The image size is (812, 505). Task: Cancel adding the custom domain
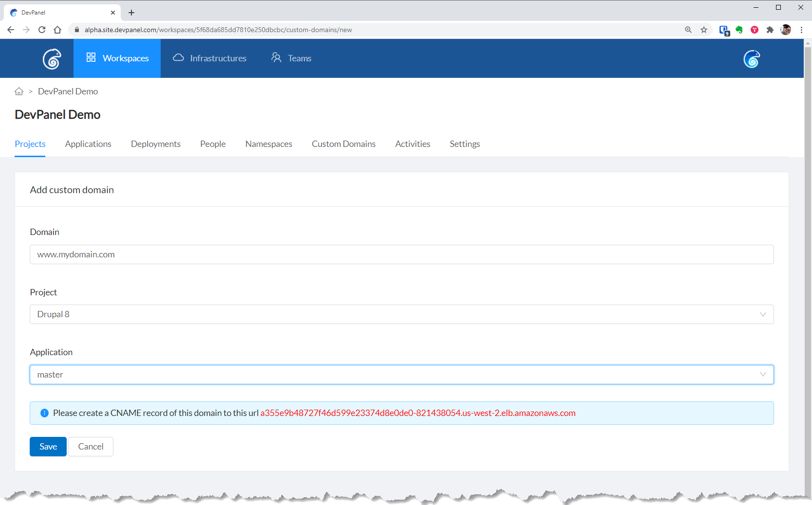pos(91,447)
